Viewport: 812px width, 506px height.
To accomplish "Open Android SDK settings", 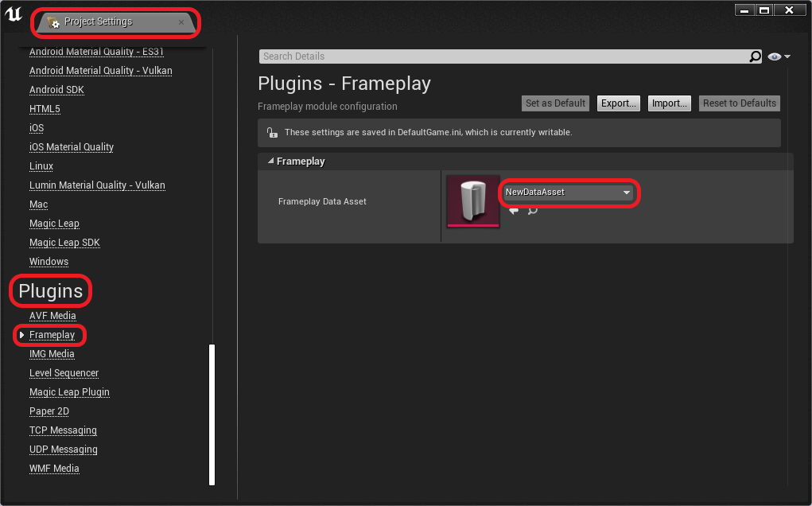I will [x=56, y=90].
